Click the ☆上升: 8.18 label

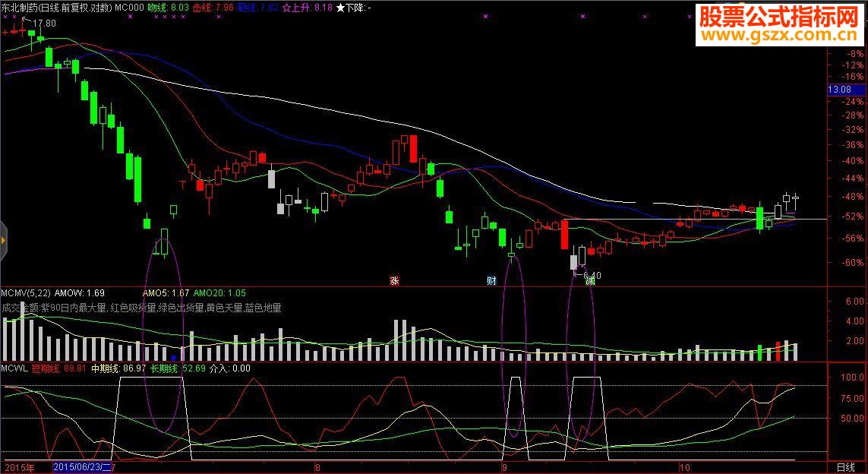(308, 8)
